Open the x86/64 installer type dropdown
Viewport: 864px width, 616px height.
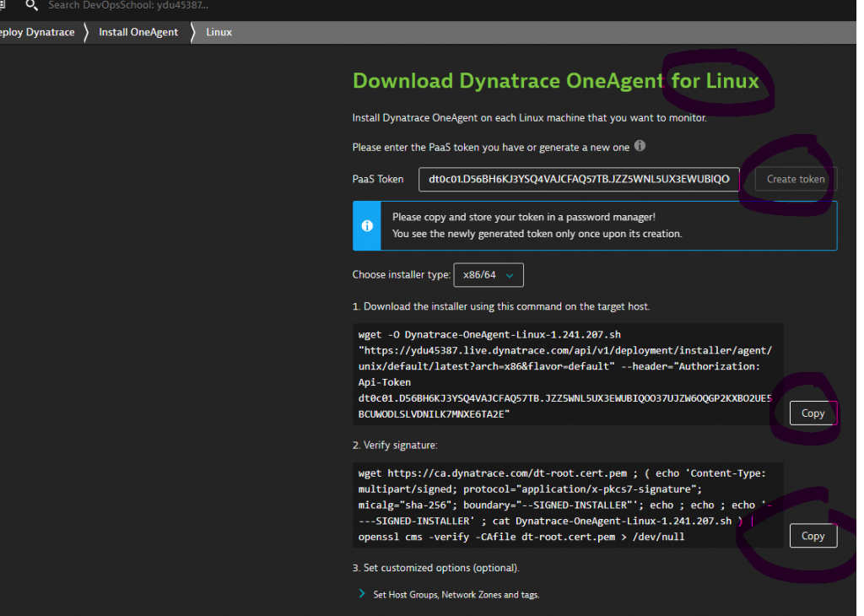[489, 275]
